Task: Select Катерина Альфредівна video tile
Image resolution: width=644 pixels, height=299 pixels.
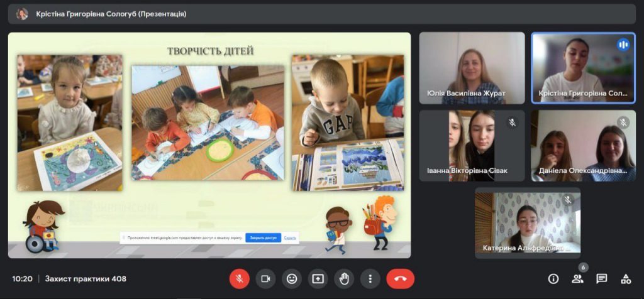Action: click(x=528, y=223)
